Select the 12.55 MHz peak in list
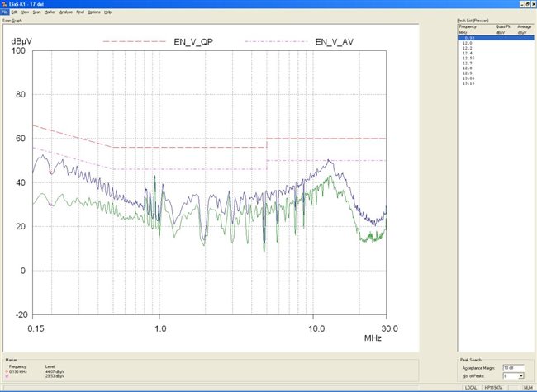The image size is (537, 392). point(468,58)
